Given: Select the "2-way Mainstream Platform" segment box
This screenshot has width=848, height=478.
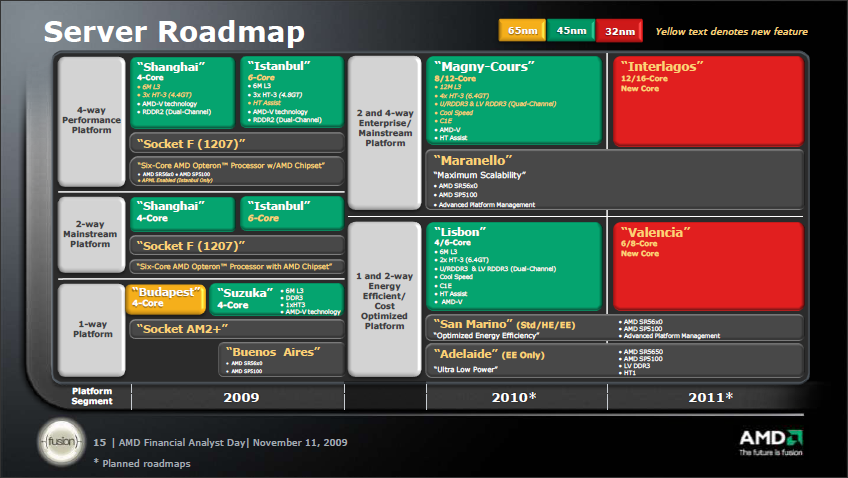Looking at the screenshot, I should [x=91, y=234].
